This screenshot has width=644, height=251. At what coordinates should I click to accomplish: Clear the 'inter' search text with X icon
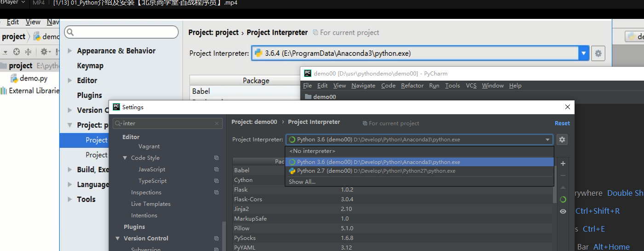coord(217,123)
